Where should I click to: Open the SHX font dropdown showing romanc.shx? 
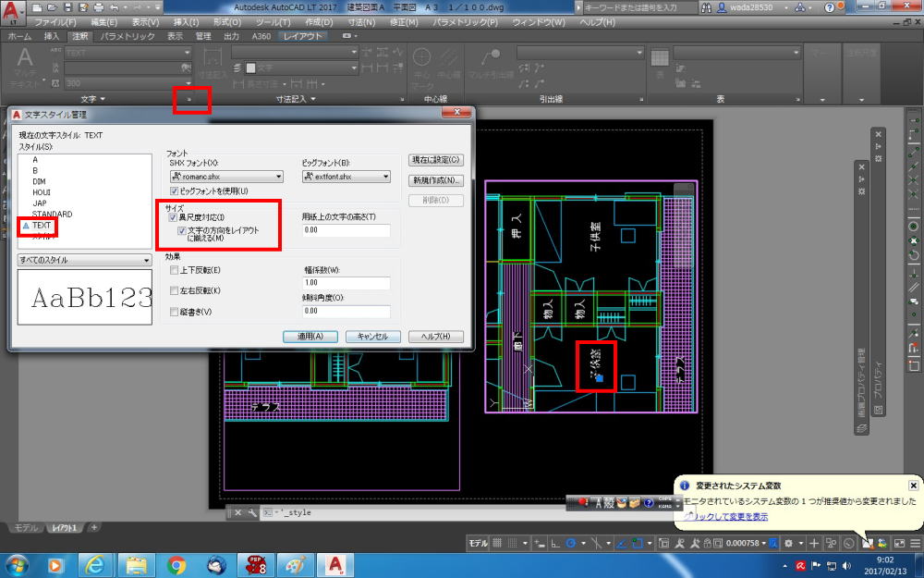pyautogui.click(x=227, y=177)
